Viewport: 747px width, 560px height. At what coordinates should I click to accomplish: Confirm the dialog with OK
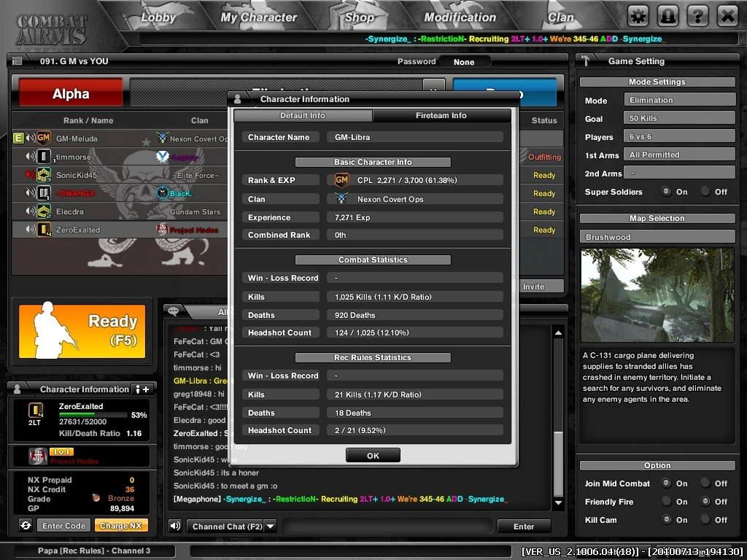point(373,456)
